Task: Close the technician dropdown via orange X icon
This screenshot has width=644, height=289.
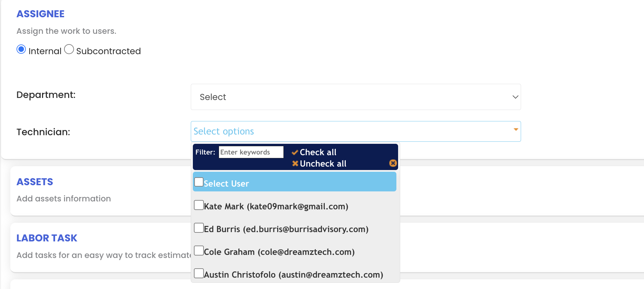Action: pyautogui.click(x=393, y=163)
